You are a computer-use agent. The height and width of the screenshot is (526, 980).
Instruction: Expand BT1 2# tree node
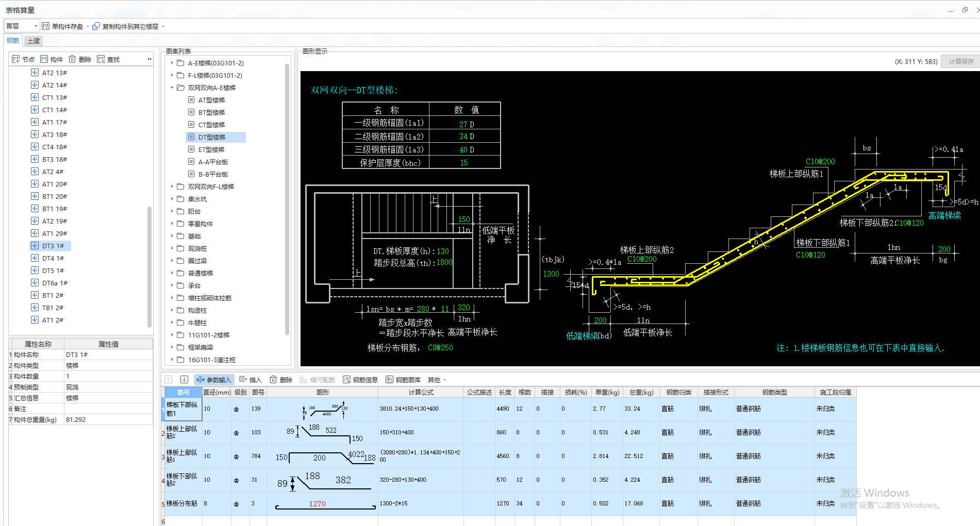35,295
